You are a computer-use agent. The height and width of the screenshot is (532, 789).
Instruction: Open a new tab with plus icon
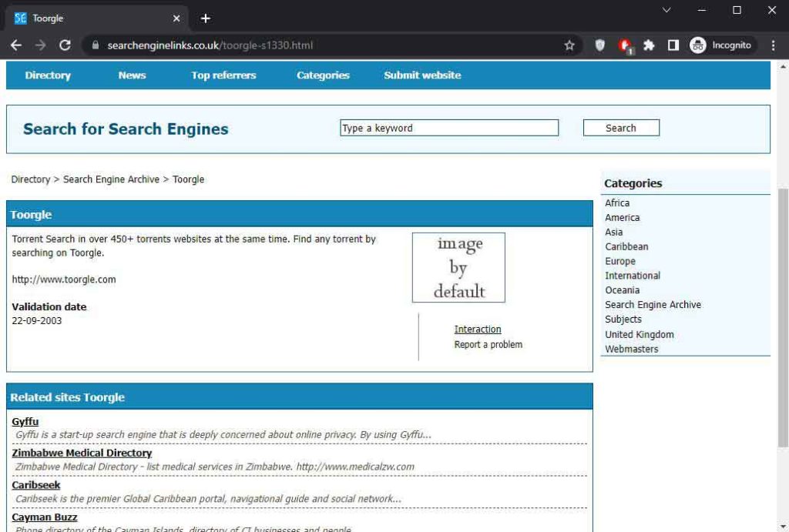point(205,18)
